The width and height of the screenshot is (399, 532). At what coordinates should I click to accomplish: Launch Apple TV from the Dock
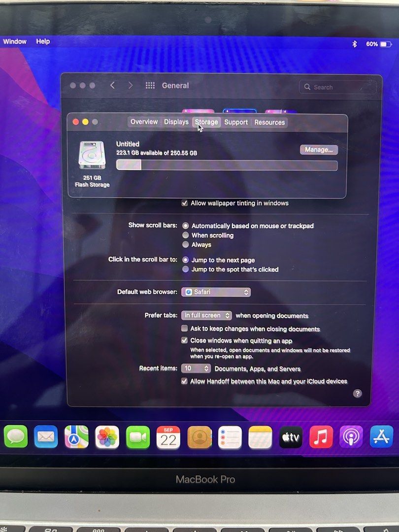(291, 437)
